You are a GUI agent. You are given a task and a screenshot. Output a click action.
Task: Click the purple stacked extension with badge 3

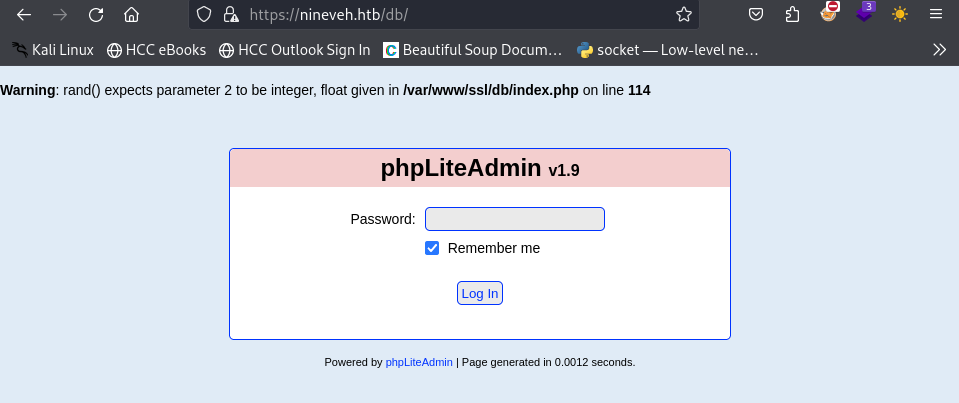coord(864,14)
